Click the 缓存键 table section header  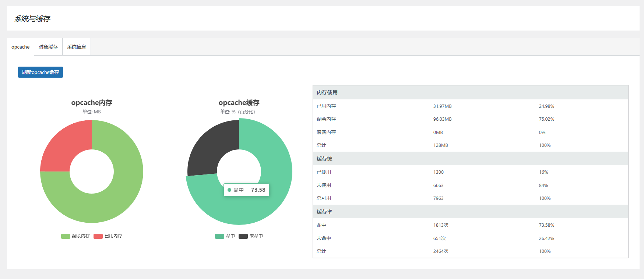pyautogui.click(x=471, y=159)
